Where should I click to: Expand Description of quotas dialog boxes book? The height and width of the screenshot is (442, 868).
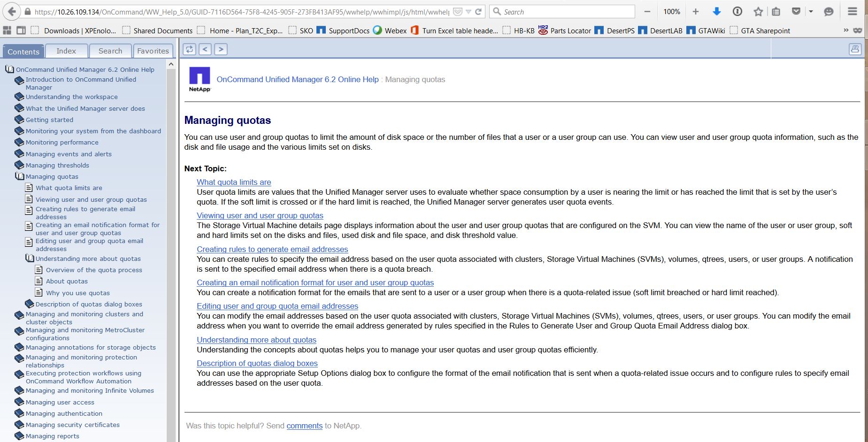(x=30, y=304)
